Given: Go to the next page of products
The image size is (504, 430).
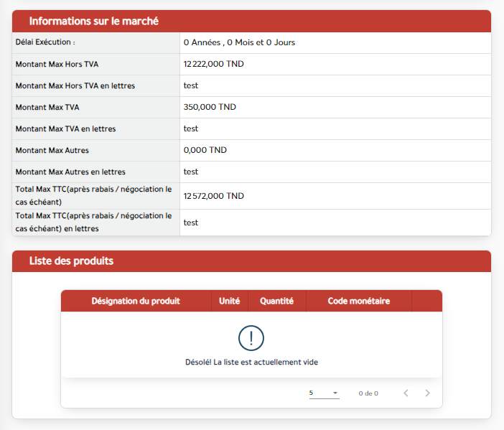Looking at the screenshot, I should (427, 393).
